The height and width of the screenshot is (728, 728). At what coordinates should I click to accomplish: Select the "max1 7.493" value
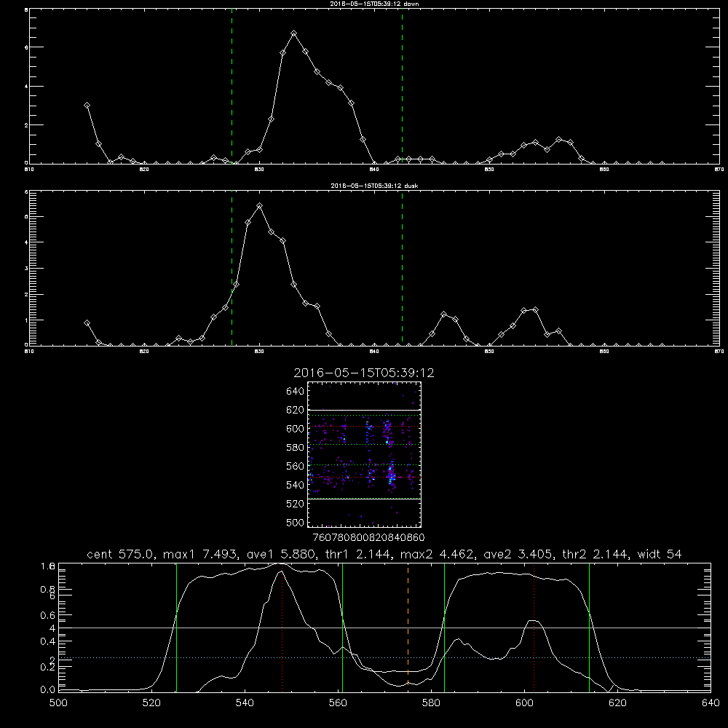pyautogui.click(x=201, y=554)
